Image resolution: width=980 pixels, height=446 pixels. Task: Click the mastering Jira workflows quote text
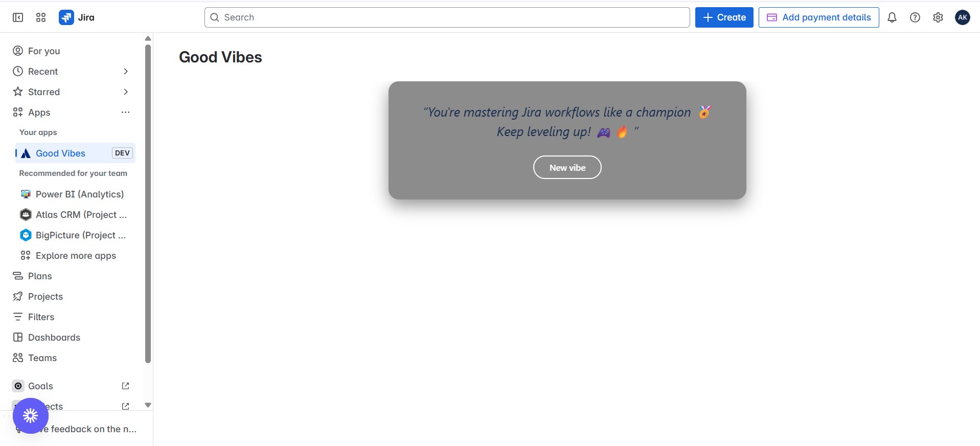click(x=567, y=122)
